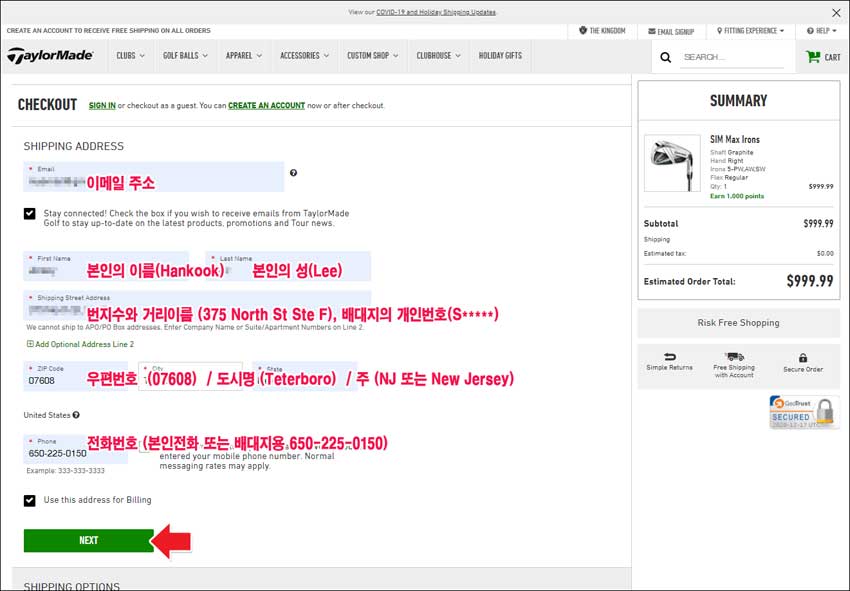Click the Simple Returns arrow icon
Image resolution: width=850 pixels, height=591 pixels.
(x=669, y=357)
